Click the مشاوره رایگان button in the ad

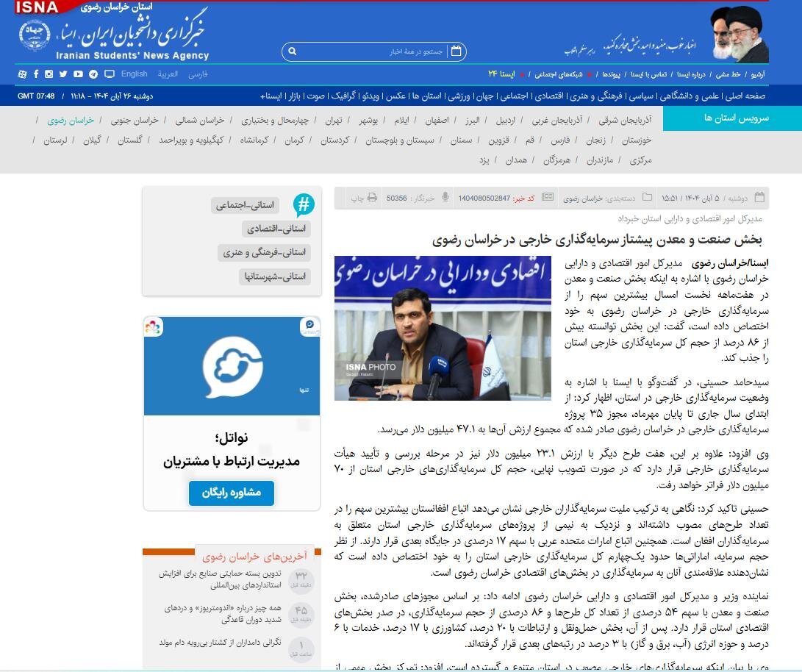pyautogui.click(x=232, y=493)
